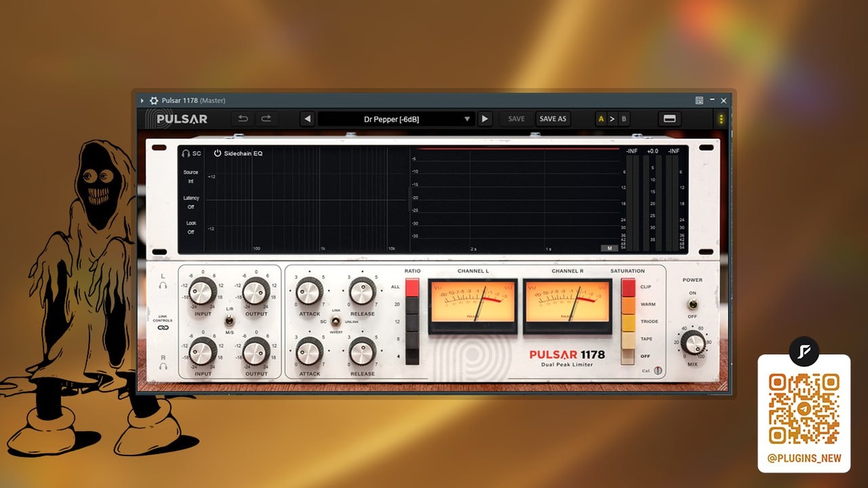Select the CLIP saturation button
Viewport: 868px width, 488px height.
point(627,287)
